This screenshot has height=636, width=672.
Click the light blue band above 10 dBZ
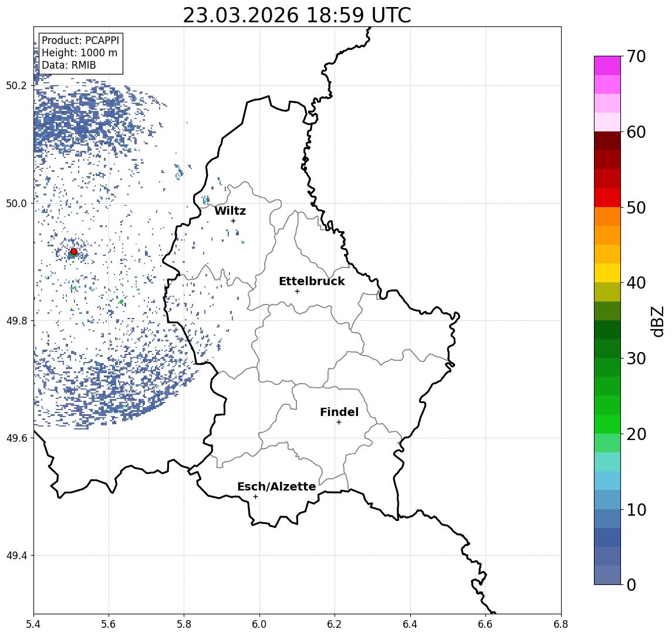[x=607, y=500]
